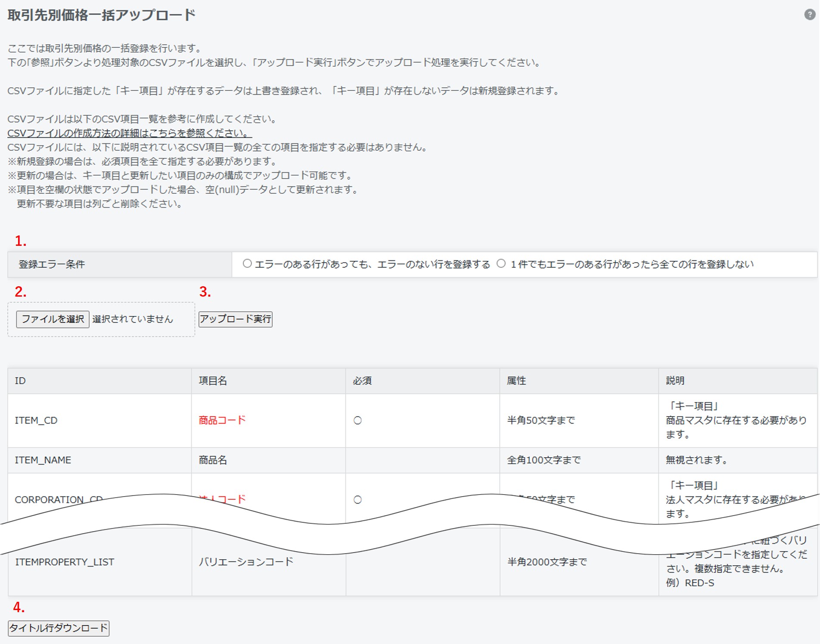Click the タイトル行ダウンロード button
Image resolution: width=820 pixels, height=644 pixels.
[x=59, y=628]
